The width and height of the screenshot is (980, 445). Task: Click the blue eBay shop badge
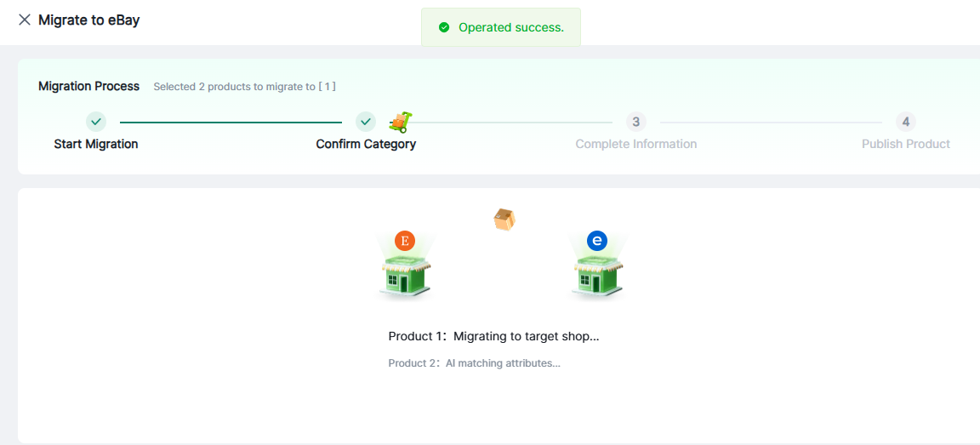[597, 241]
